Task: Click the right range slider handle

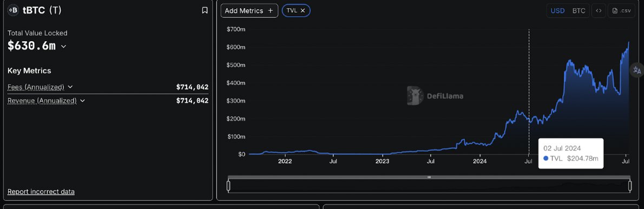Action: pos(630,186)
